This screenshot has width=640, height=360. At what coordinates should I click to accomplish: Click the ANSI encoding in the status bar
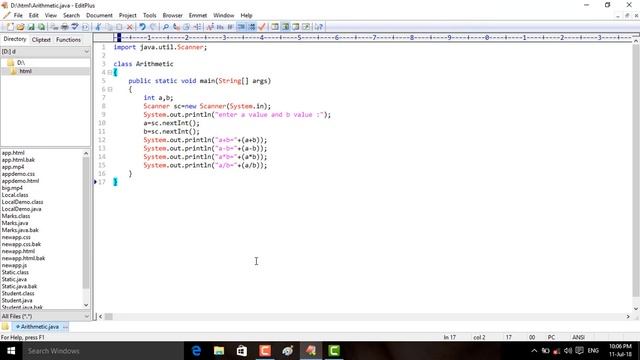tap(578, 337)
